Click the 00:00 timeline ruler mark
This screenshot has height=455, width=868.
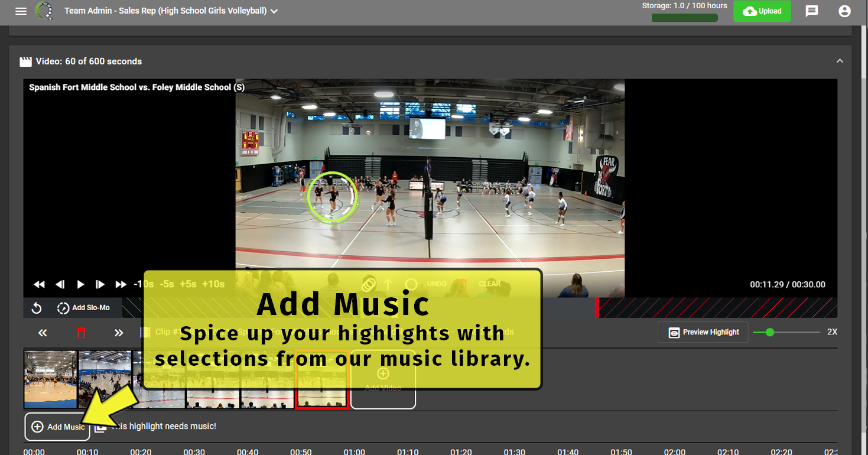click(x=34, y=451)
